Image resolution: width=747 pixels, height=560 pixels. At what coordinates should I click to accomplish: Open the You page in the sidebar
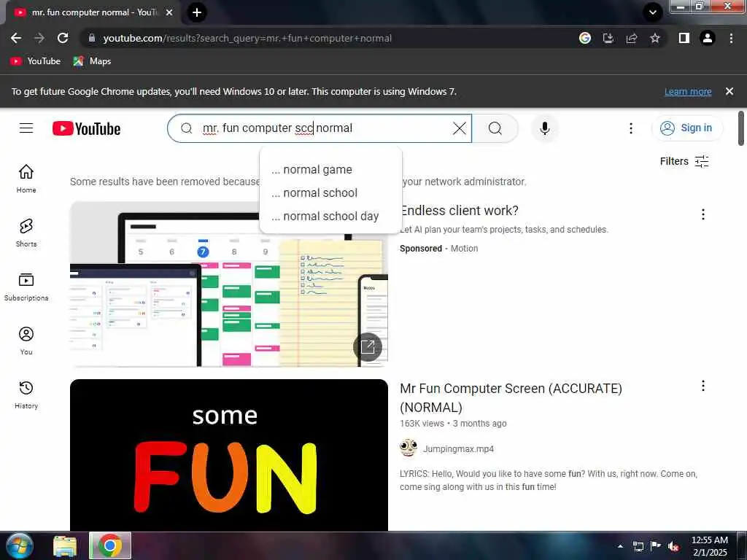pos(26,341)
